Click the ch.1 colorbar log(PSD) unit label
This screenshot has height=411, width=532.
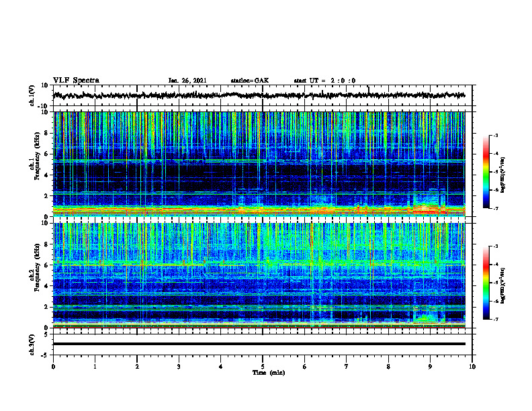[x=503, y=175]
